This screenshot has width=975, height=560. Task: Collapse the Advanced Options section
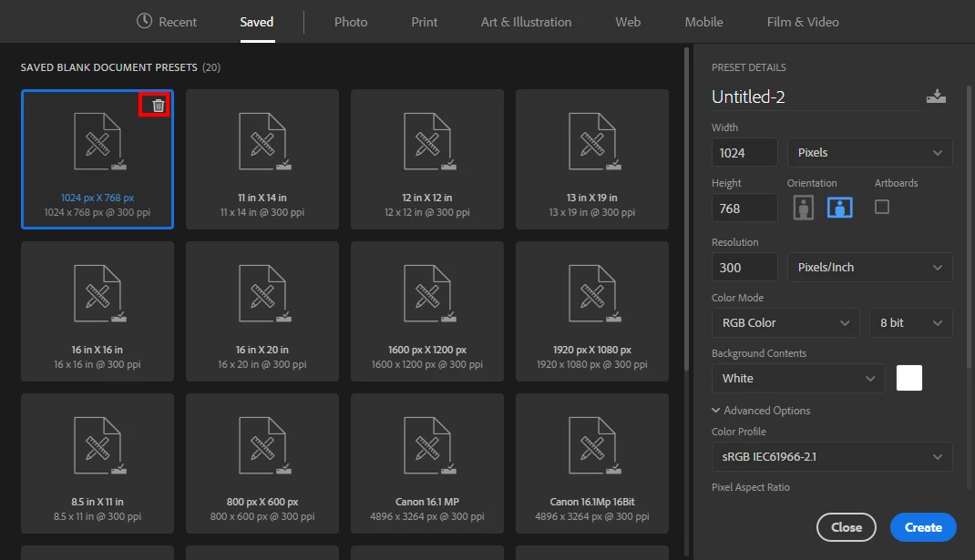[761, 410]
